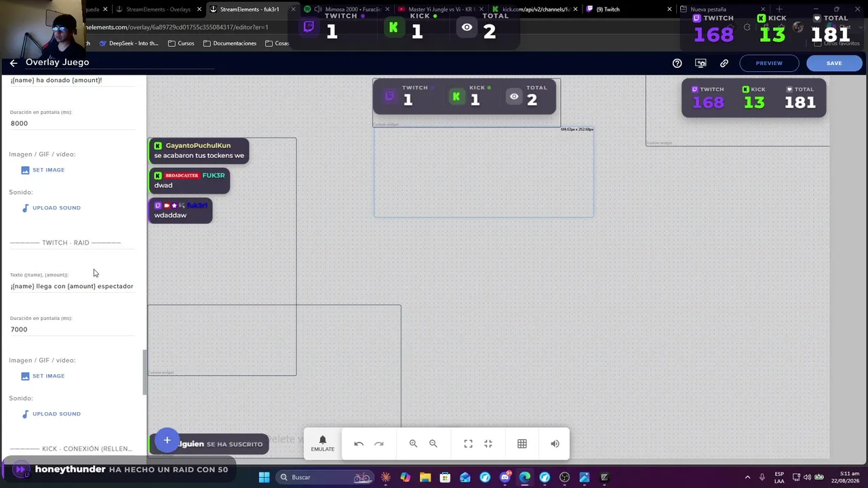868x488 pixels.
Task: Close the StreamElements - Overlays tab
Action: [x=199, y=9]
